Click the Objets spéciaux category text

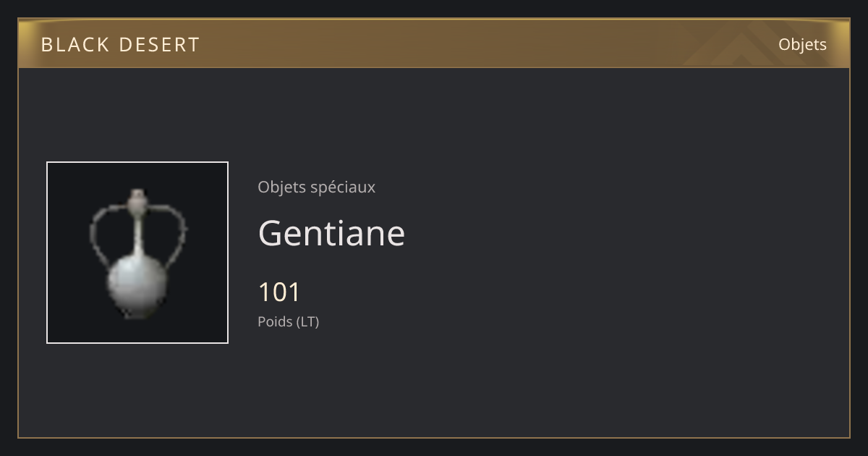(x=316, y=187)
